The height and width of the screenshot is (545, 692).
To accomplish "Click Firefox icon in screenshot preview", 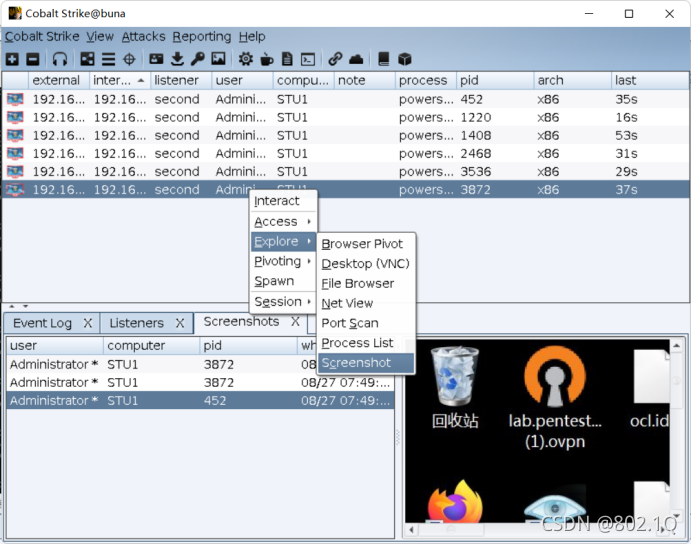I will (x=455, y=502).
